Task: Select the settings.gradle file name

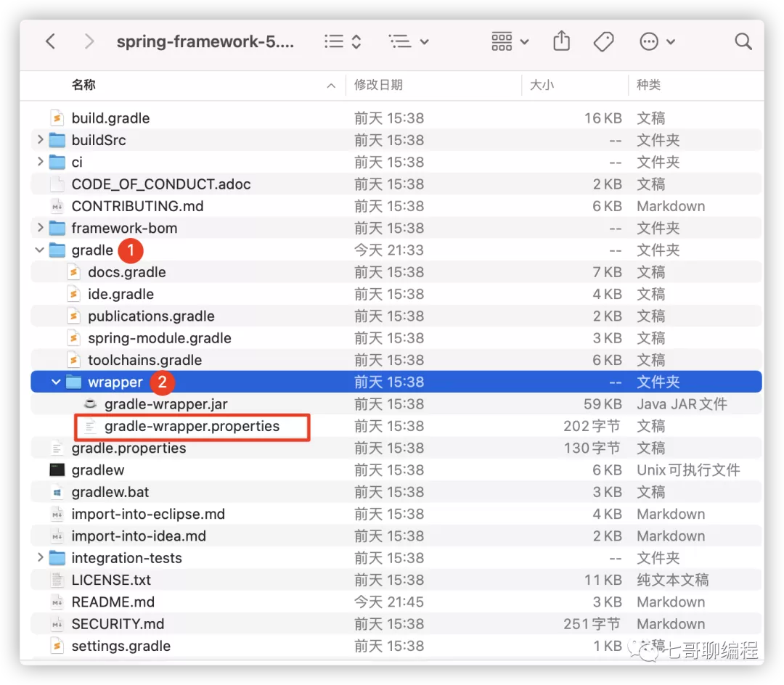Action: coord(121,646)
